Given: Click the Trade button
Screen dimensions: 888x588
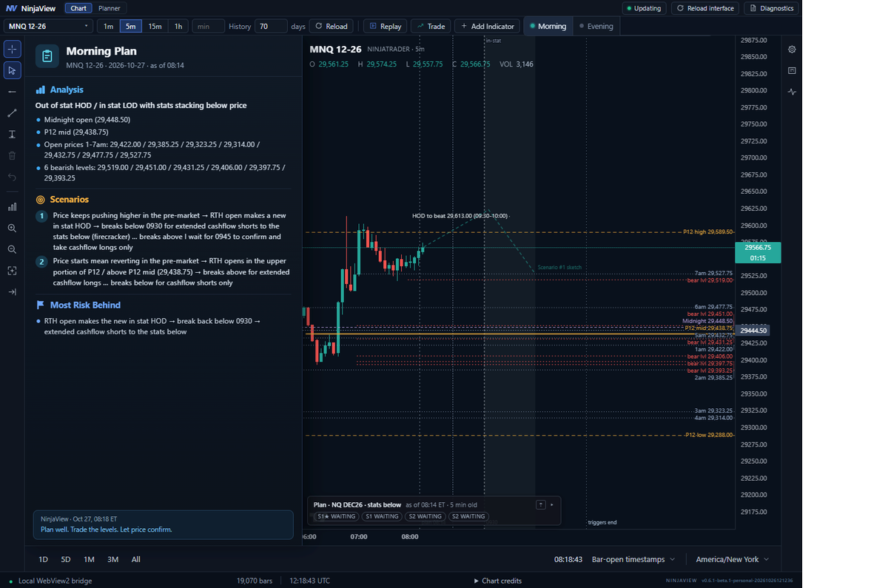Looking at the screenshot, I should coord(431,26).
